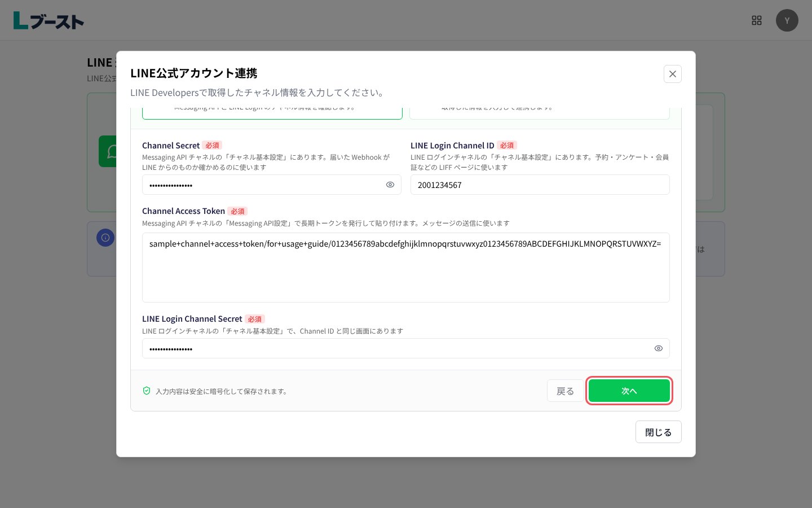Close the dialog with the X icon
This screenshot has width=812, height=508.
pyautogui.click(x=672, y=74)
